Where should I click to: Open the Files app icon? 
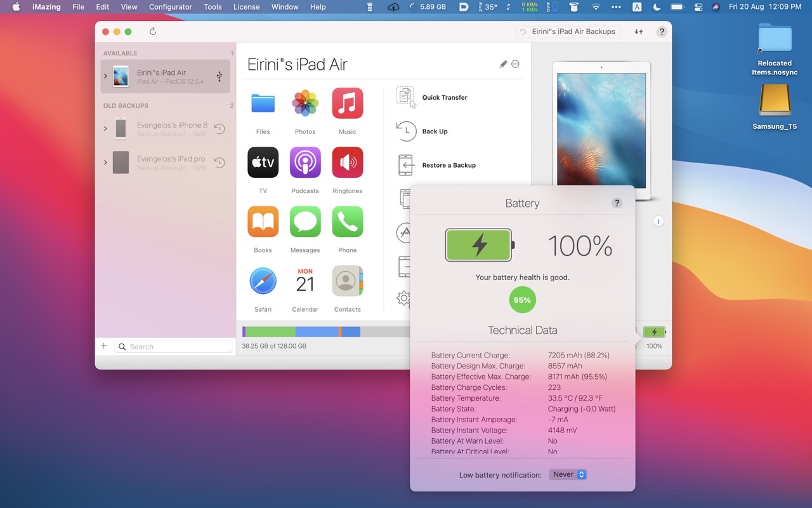tap(263, 104)
